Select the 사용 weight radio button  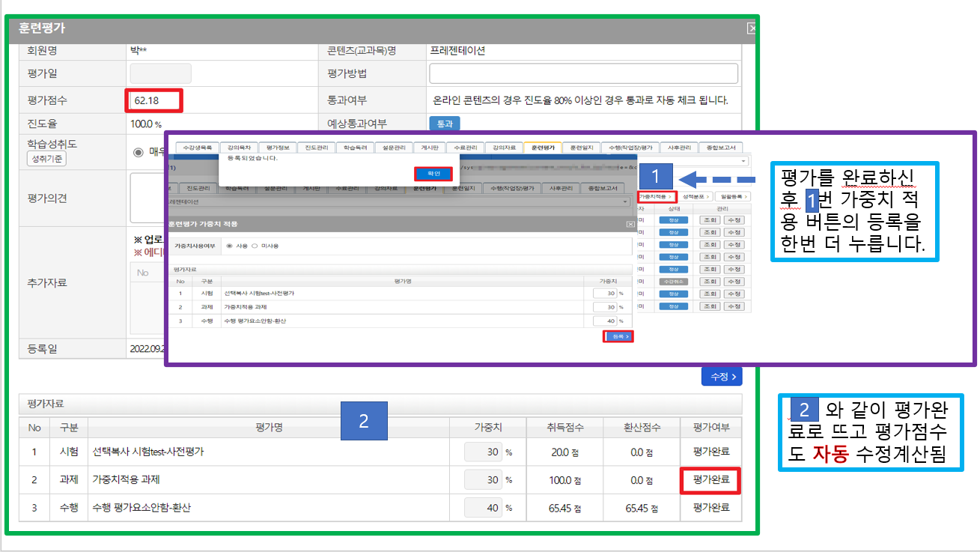(229, 246)
